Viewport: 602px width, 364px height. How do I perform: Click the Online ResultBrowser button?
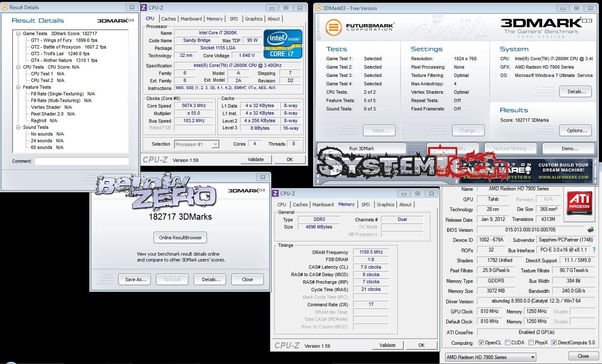click(x=180, y=238)
